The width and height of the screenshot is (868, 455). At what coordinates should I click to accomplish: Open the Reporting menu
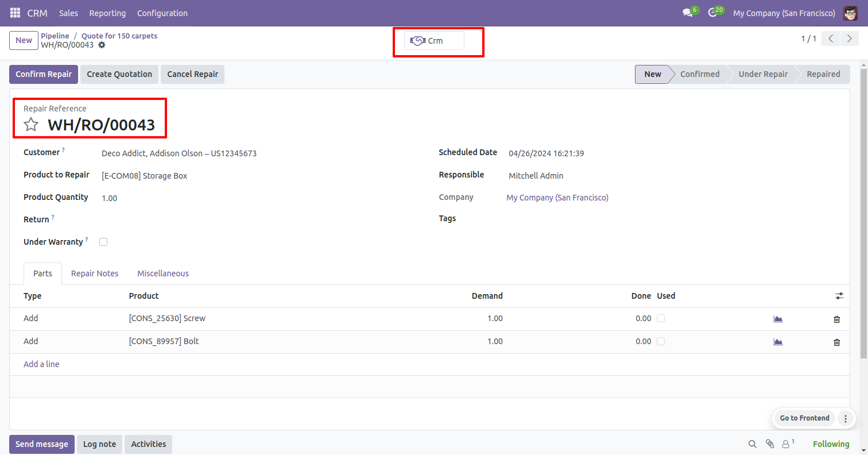[108, 13]
